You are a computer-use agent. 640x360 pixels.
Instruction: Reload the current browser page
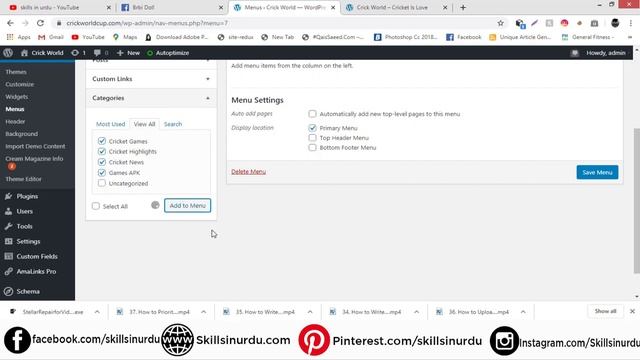coord(40,23)
